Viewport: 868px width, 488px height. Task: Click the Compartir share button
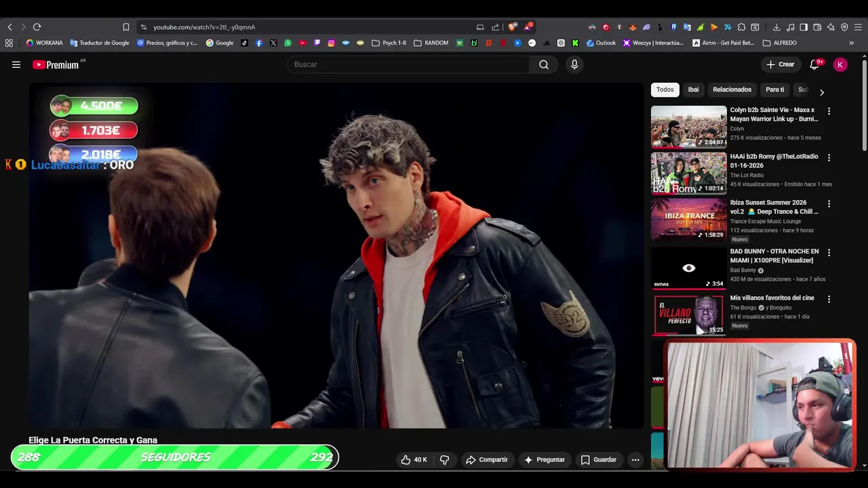(x=487, y=460)
